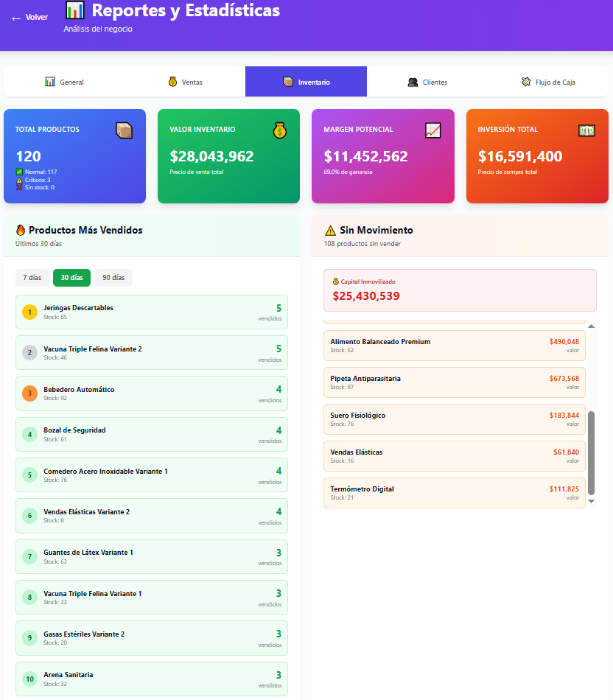The width and height of the screenshot is (613, 700).
Task: Select Pipeta Antiparasitaria in Sin Movimiento list
Action: pyautogui.click(x=454, y=382)
